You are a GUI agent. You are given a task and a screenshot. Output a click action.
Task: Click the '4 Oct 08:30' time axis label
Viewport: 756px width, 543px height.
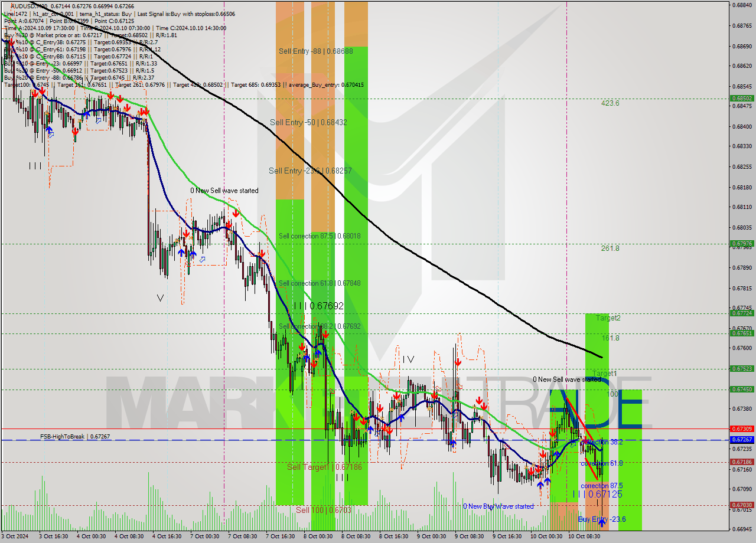tap(129, 537)
